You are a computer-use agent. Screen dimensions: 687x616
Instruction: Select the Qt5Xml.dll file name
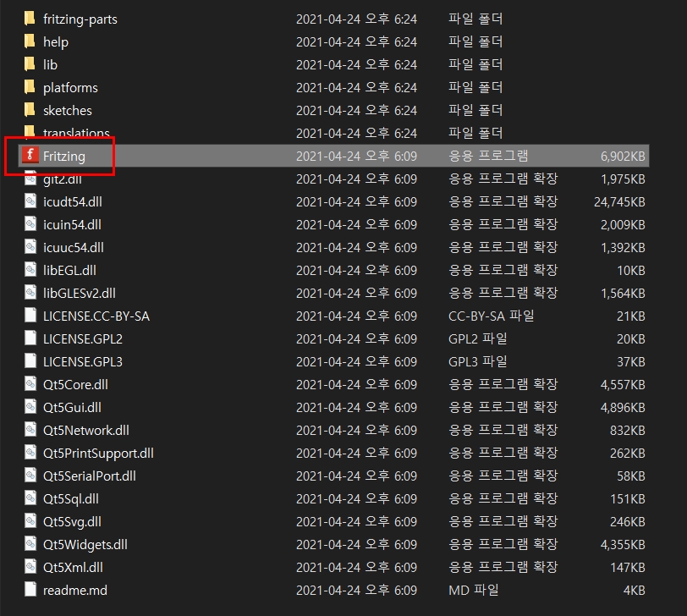[73, 568]
